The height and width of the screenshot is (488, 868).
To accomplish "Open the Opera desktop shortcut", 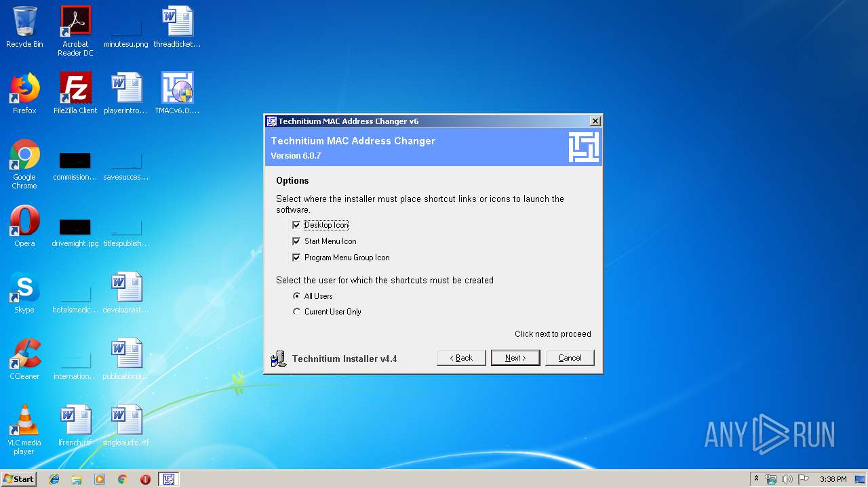I will tap(24, 226).
